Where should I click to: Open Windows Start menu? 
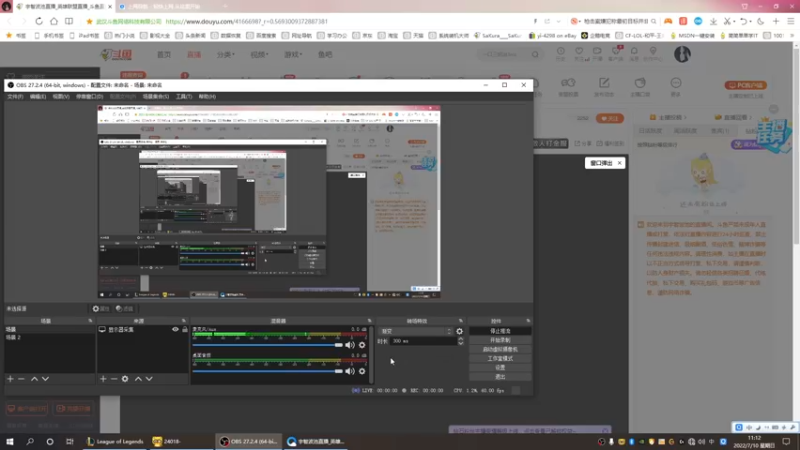(x=10, y=441)
